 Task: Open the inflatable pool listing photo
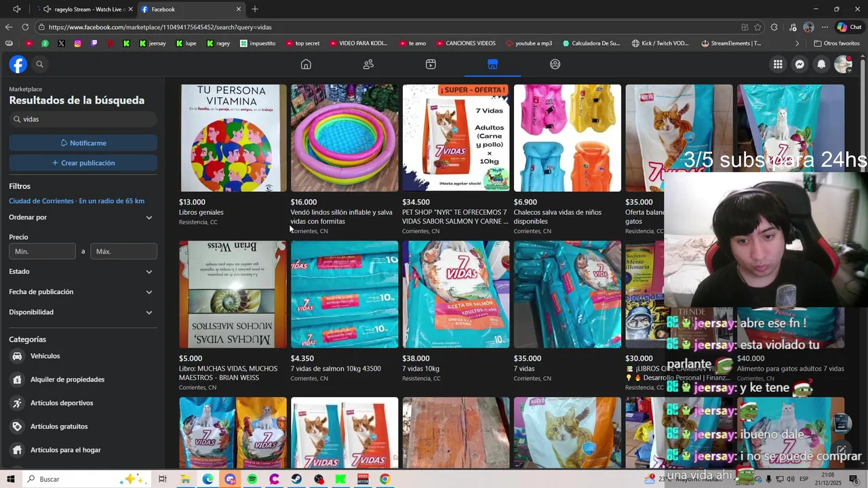pos(344,138)
